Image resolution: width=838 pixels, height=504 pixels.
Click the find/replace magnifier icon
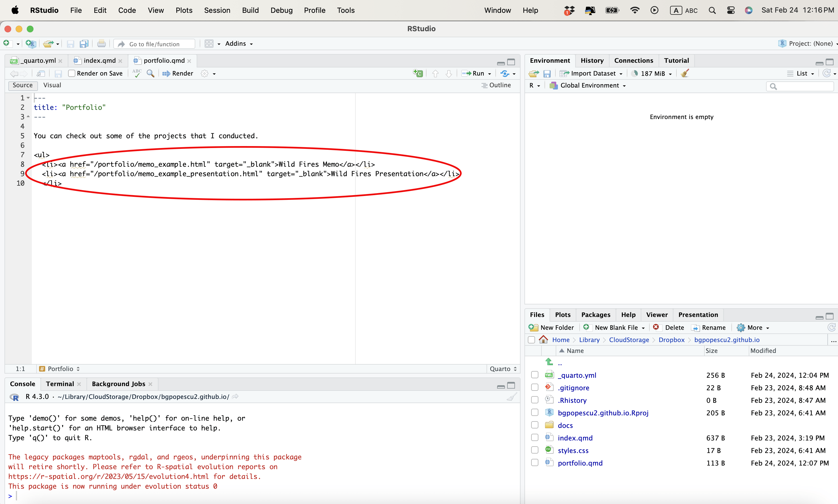click(151, 73)
